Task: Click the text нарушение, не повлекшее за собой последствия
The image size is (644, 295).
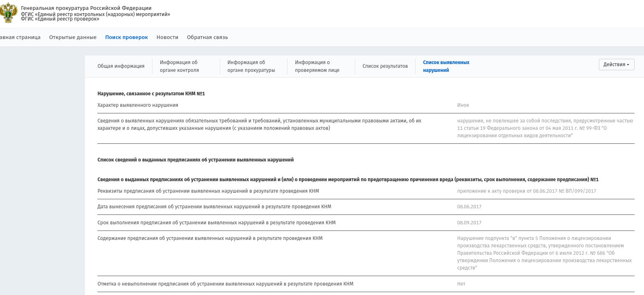Action: [545, 128]
